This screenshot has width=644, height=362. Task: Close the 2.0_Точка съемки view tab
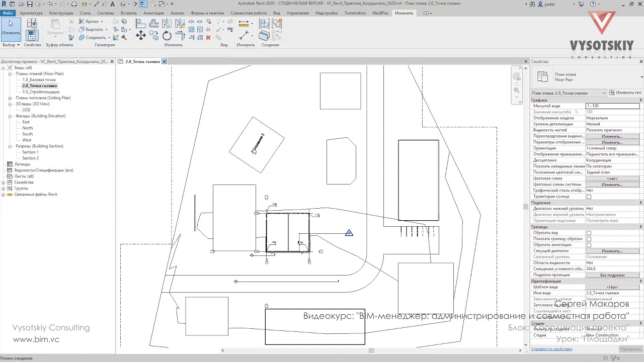pos(164,61)
